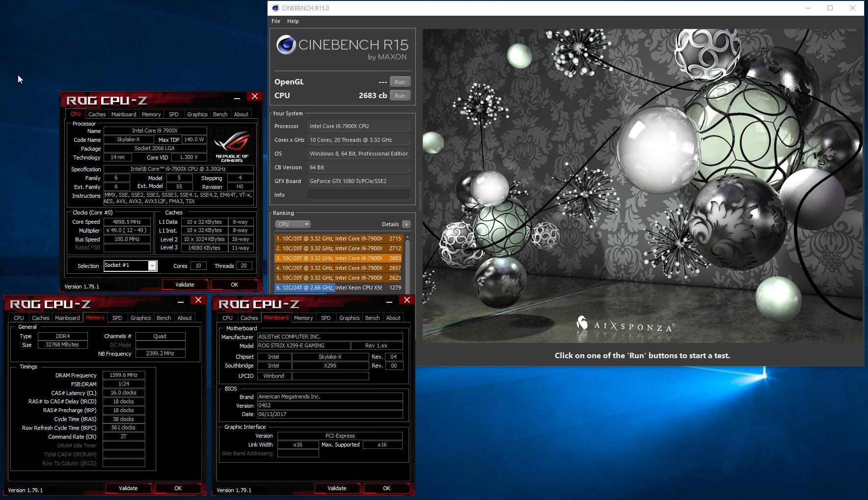Select SPD tab in Memory CPU-Z window

tap(117, 317)
